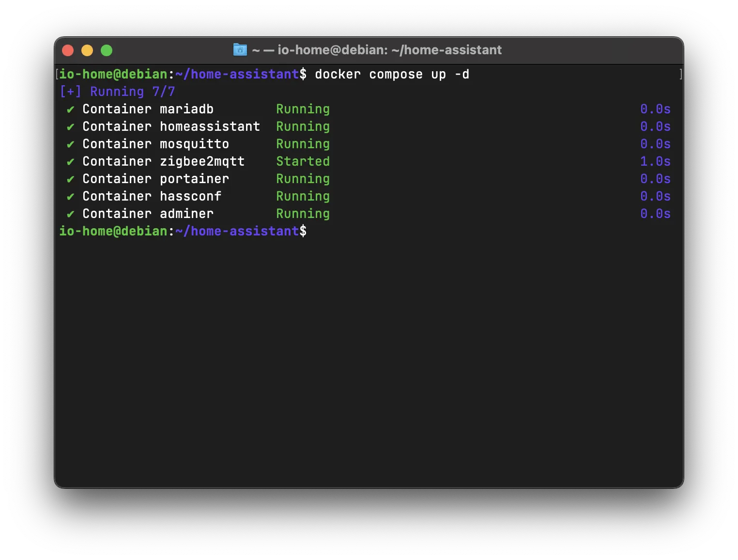Click the green checkmark beside the homeassistant container
Screen dimensions: 738x560
pyautogui.click(x=71, y=127)
